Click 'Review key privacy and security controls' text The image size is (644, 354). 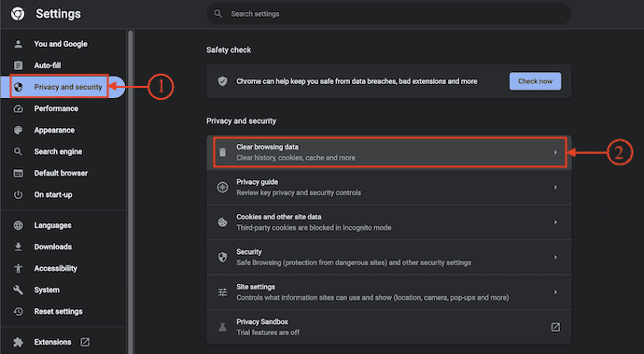pos(299,192)
